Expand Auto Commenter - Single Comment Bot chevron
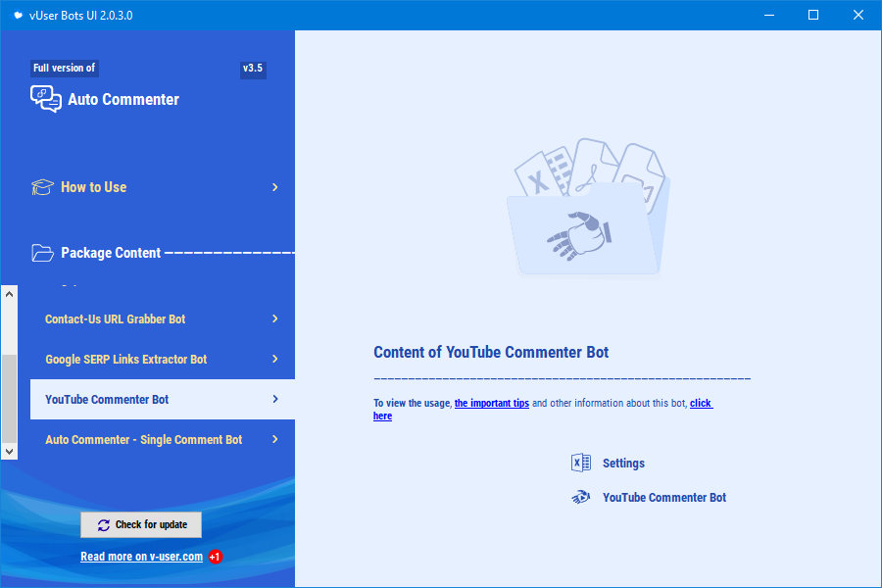This screenshot has width=882, height=588. point(275,439)
